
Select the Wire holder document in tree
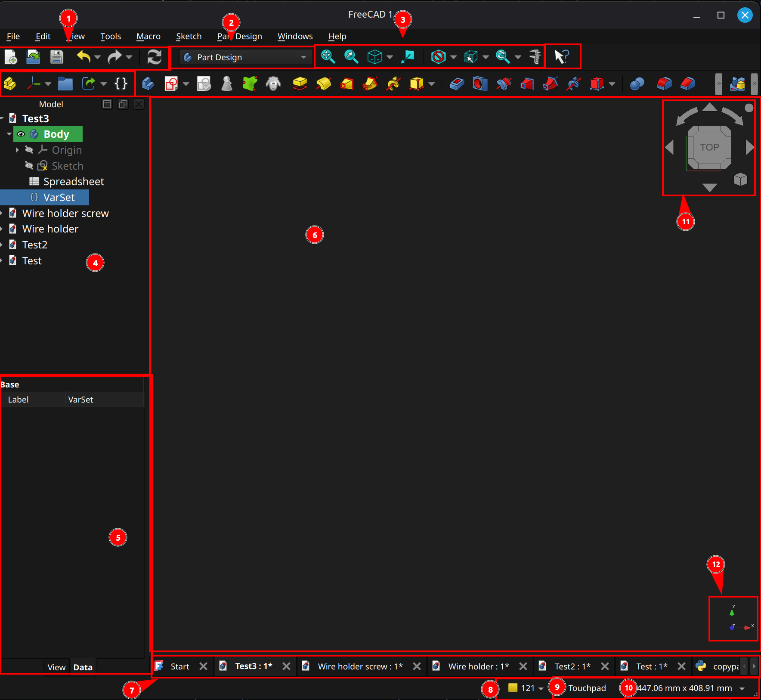pyautogui.click(x=50, y=229)
